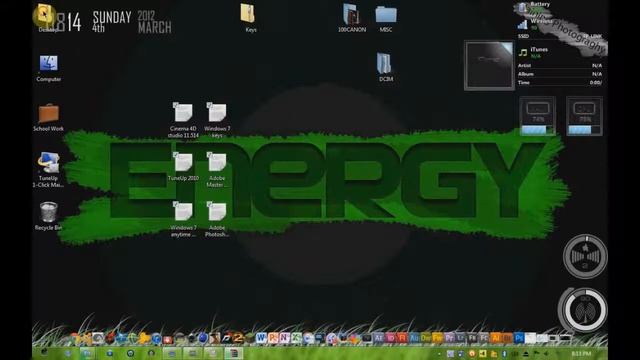Viewport: 640px width, 360px height.
Task: Open Illustrator (Ai) dock icon
Action: [x=496, y=338]
